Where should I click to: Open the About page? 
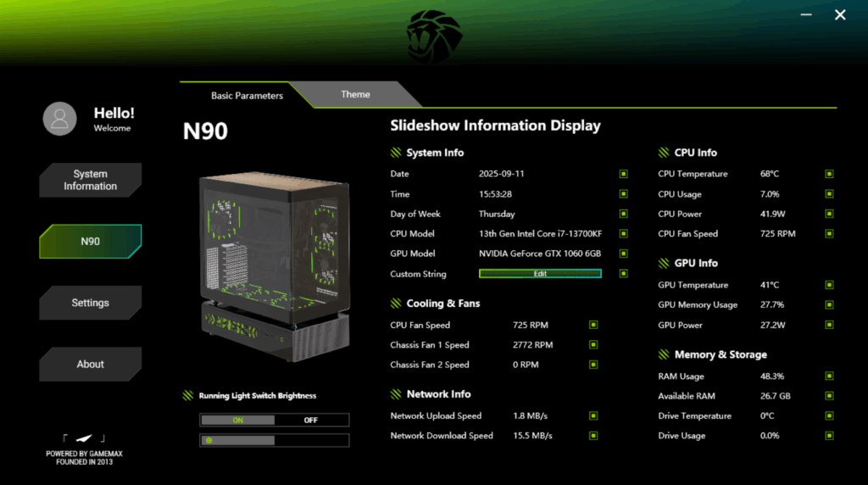coord(90,365)
